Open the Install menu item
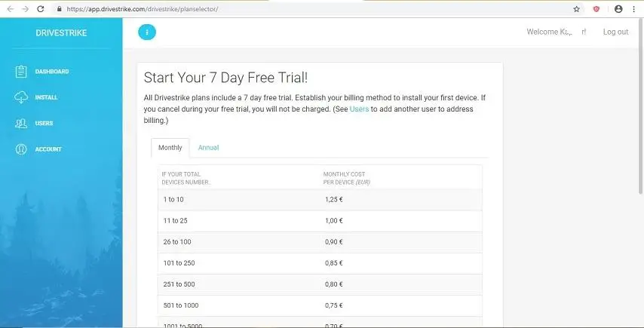 (46, 97)
